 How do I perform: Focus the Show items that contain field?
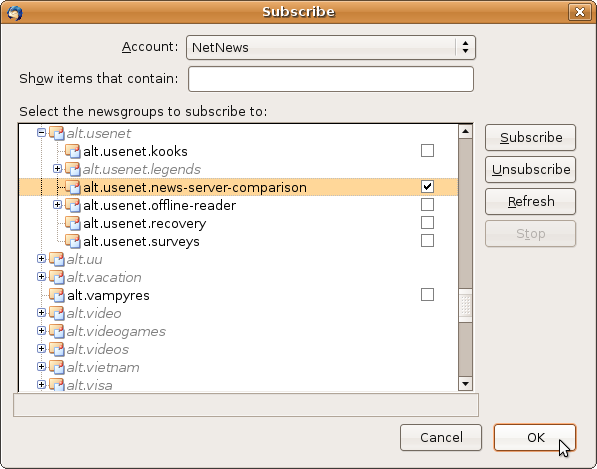tap(331, 79)
